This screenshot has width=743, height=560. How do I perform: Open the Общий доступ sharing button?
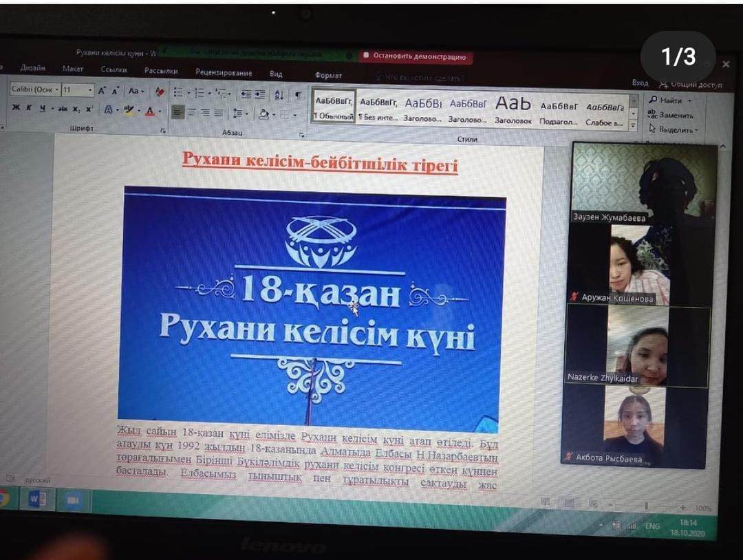point(691,85)
